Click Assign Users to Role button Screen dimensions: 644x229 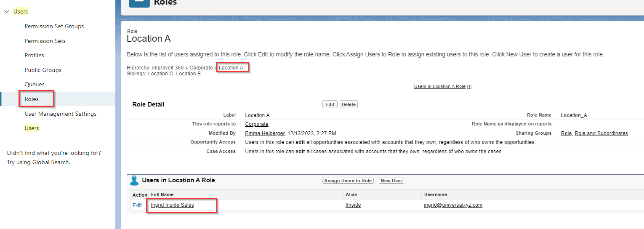348,181
